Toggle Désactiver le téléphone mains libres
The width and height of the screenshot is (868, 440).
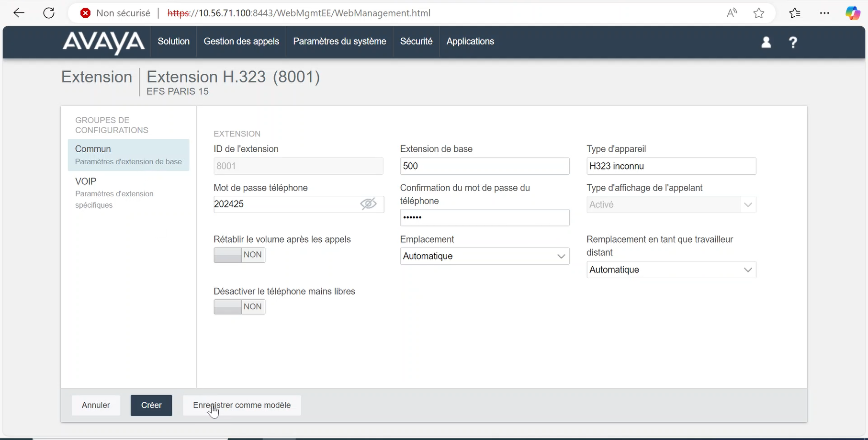tap(239, 307)
